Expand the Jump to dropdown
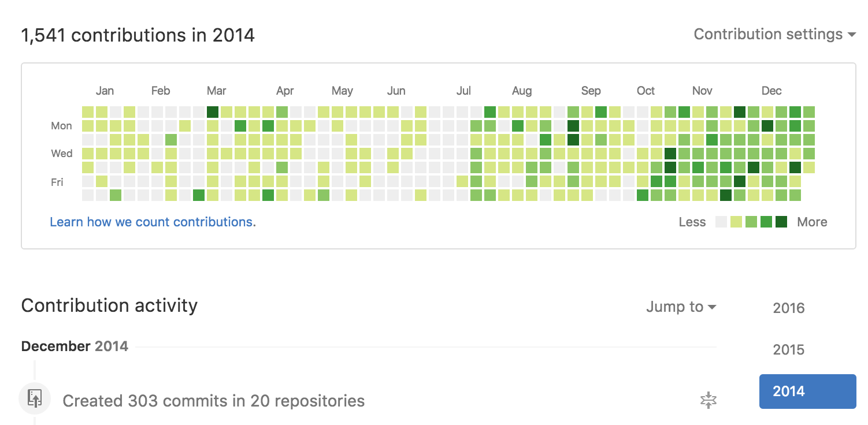The image size is (868, 425). [x=681, y=307]
